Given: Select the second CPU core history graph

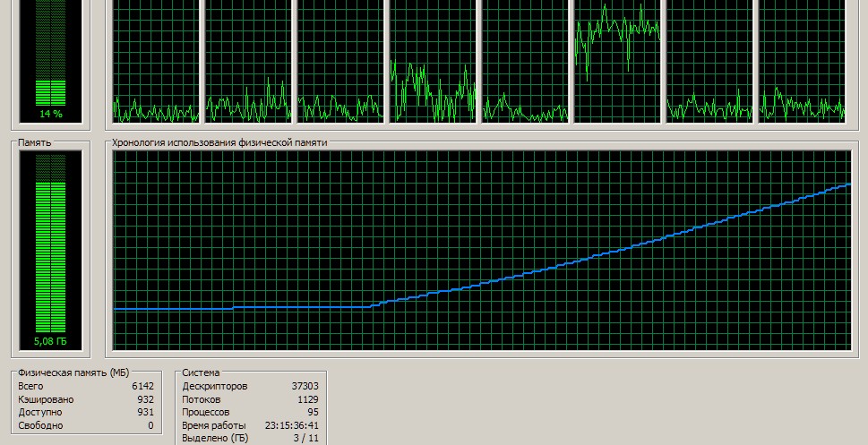Looking at the screenshot, I should click(249, 61).
